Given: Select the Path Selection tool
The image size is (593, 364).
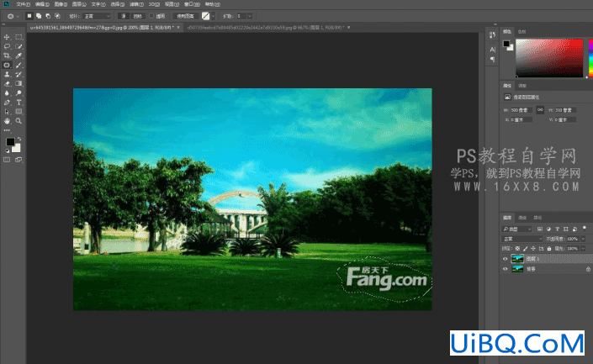Looking at the screenshot, I should pos(7,112).
